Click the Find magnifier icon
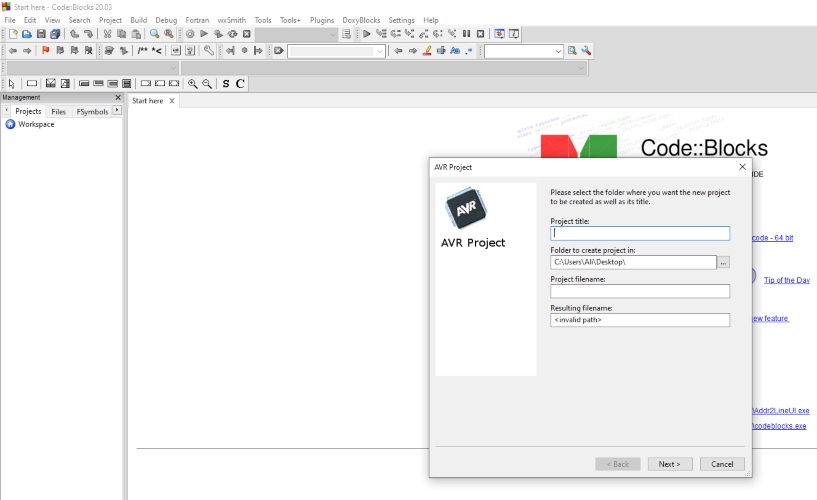Image resolution: width=817 pixels, height=500 pixels. click(x=155, y=34)
